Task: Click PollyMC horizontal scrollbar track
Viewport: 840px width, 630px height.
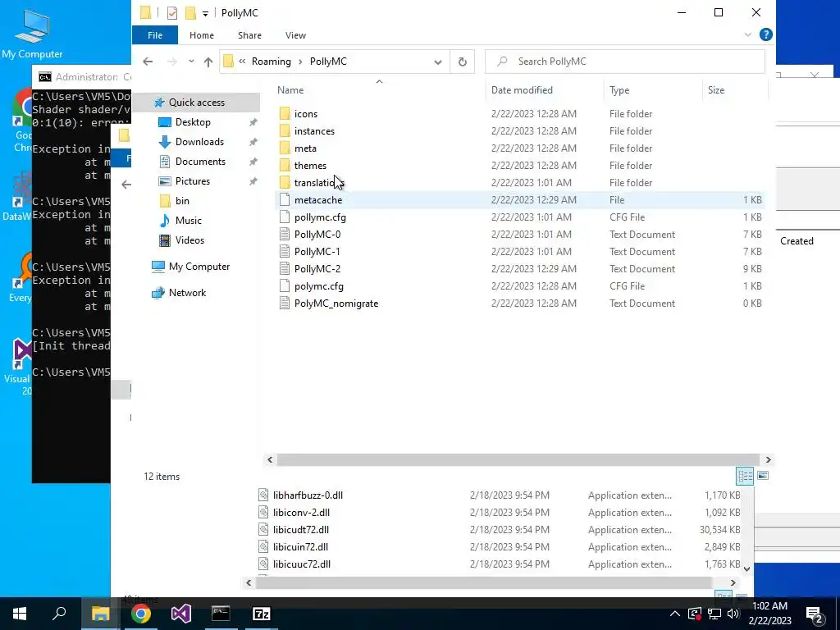Action: click(518, 459)
